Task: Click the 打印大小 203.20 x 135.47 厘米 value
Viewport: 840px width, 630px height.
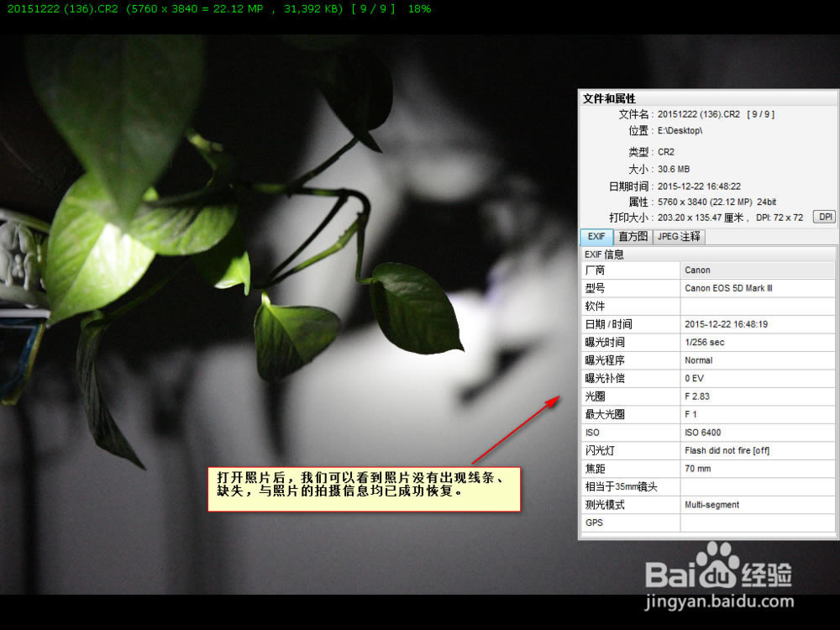Action: coord(701,218)
